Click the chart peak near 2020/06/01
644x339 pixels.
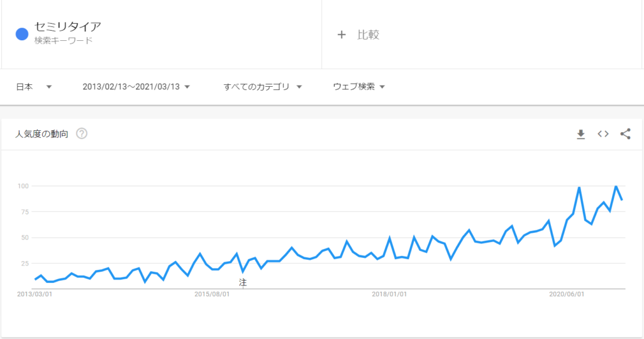pos(579,187)
